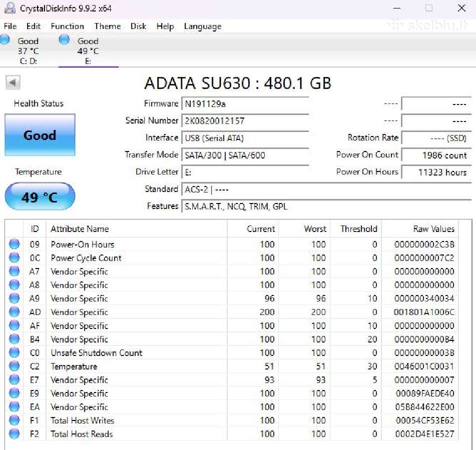Click the ID column header
This screenshot has height=450, width=476.
click(x=35, y=228)
